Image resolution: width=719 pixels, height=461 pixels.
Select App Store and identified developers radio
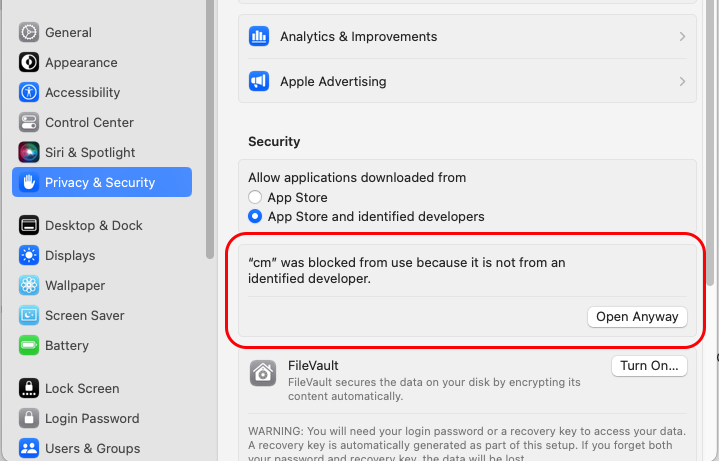coord(255,216)
